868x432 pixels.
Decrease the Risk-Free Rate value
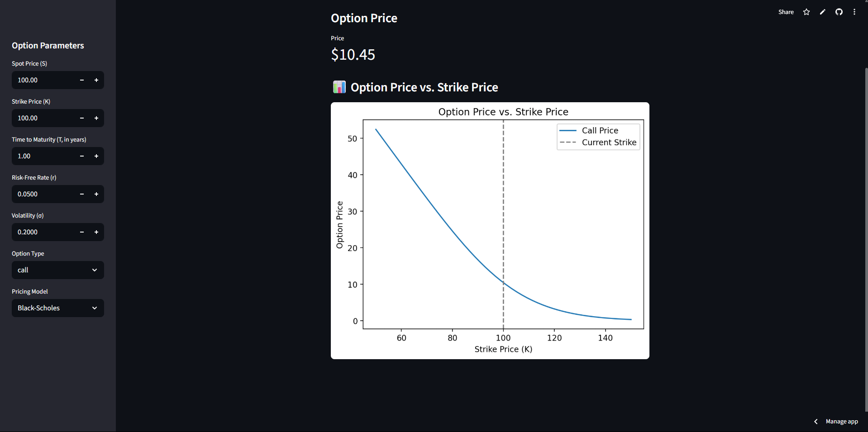(x=82, y=194)
